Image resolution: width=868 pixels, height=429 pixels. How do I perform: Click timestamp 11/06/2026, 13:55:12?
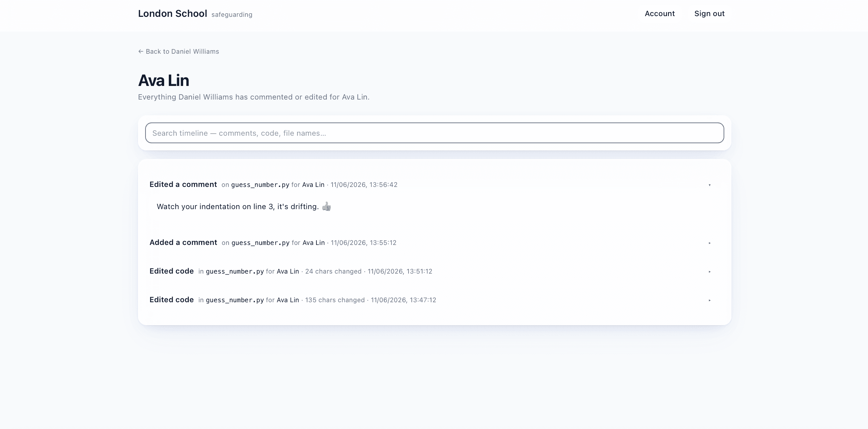[x=363, y=243]
